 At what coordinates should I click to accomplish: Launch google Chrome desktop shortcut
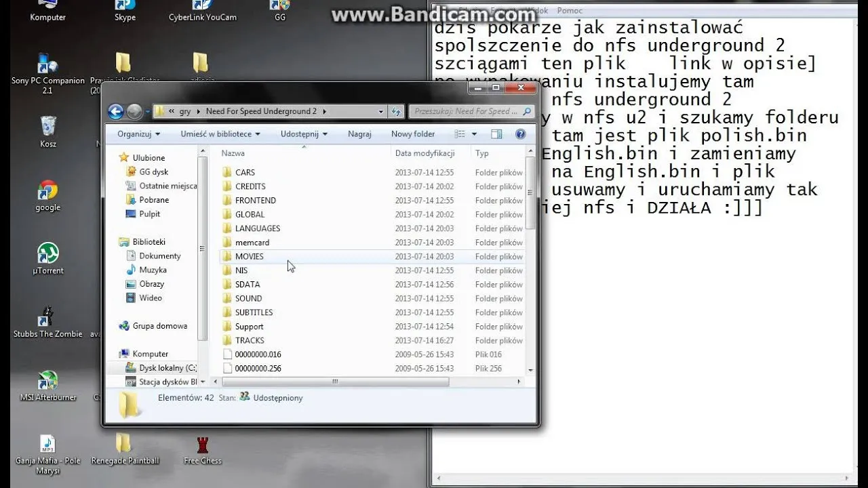pyautogui.click(x=47, y=196)
